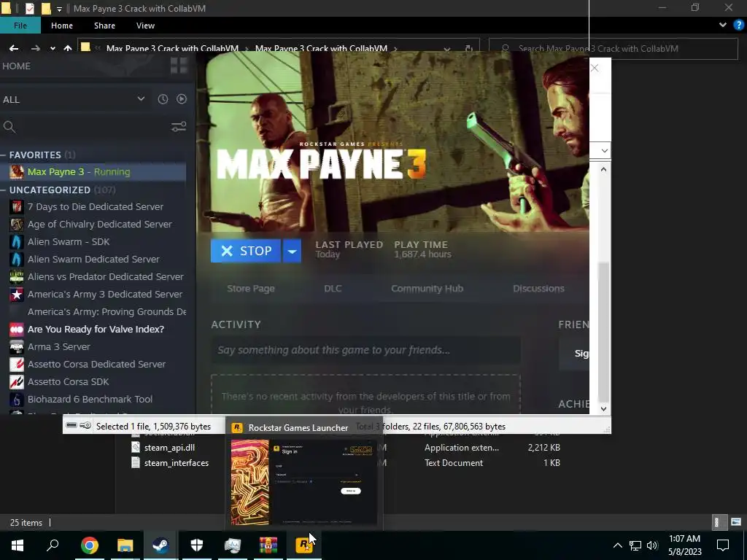This screenshot has width=747, height=560.
Task: Open the View ribbon tab
Action: click(x=145, y=26)
